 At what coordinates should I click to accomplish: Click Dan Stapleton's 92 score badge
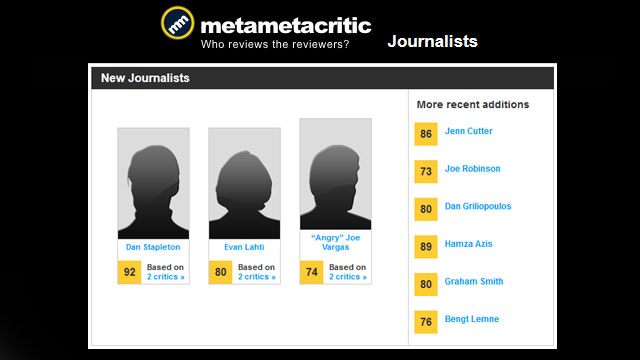[129, 272]
